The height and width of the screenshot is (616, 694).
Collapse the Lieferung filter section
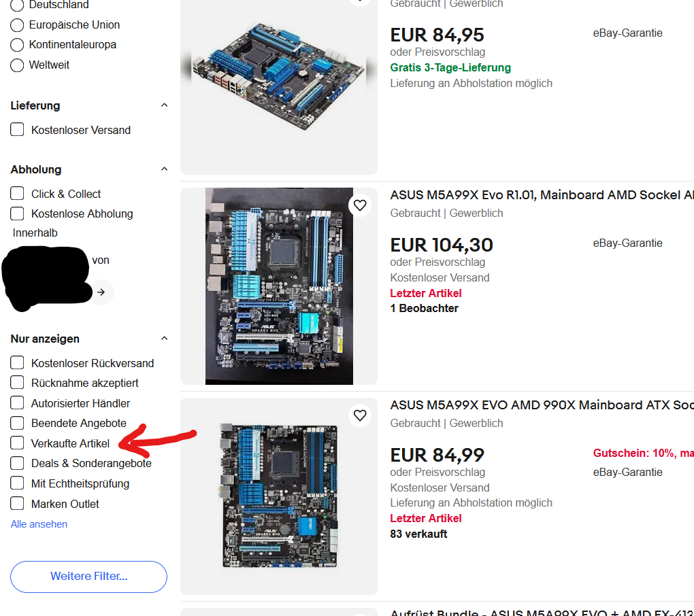coord(164,105)
